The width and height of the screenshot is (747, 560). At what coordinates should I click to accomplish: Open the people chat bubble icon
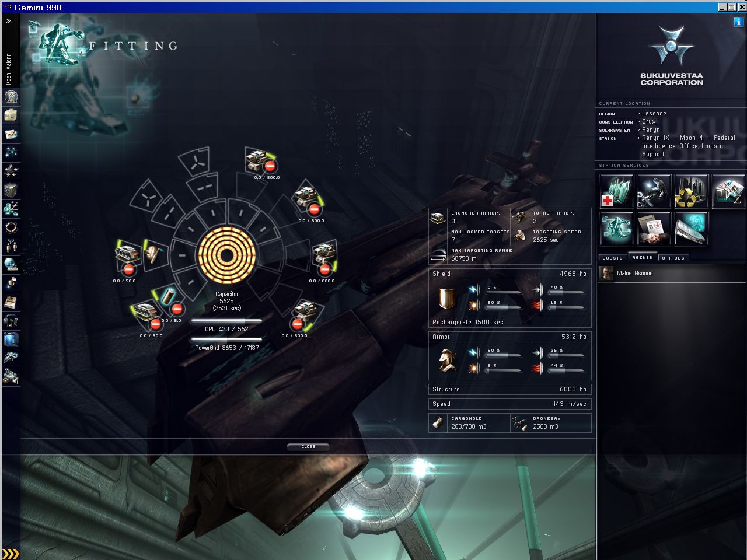(11, 246)
